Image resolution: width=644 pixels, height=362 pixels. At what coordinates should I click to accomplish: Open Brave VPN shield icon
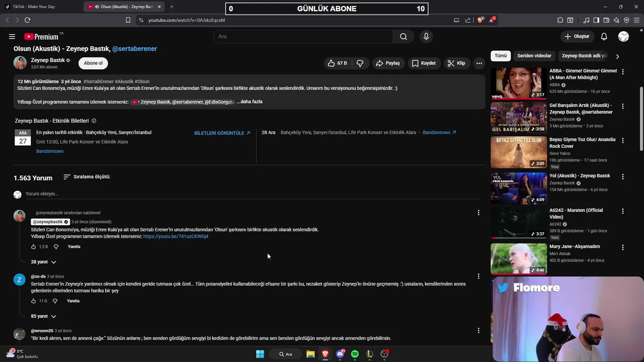pos(626,20)
